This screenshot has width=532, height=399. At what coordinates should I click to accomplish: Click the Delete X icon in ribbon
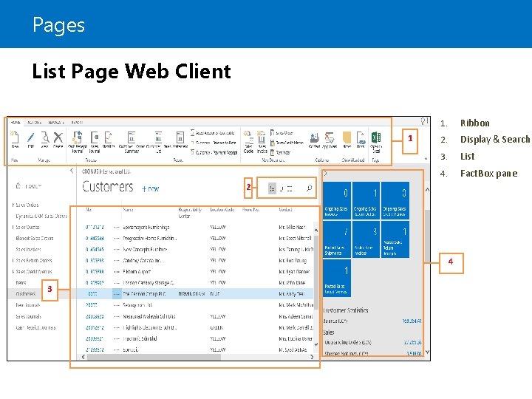(58, 139)
